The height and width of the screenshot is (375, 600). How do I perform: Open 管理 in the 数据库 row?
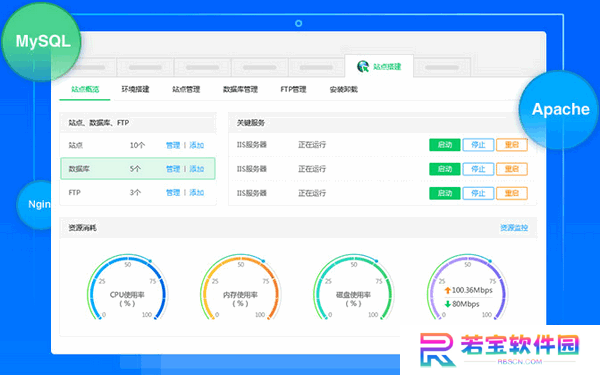pyautogui.click(x=173, y=169)
